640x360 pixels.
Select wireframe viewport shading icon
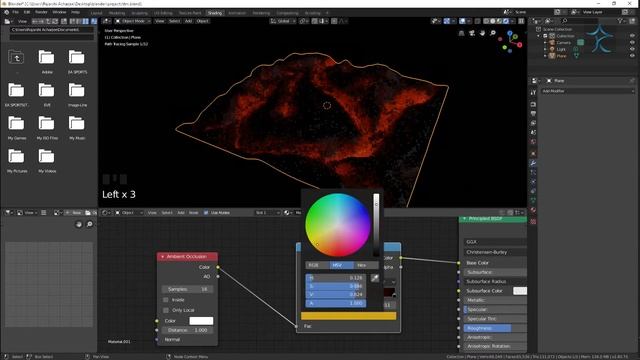[486, 21]
